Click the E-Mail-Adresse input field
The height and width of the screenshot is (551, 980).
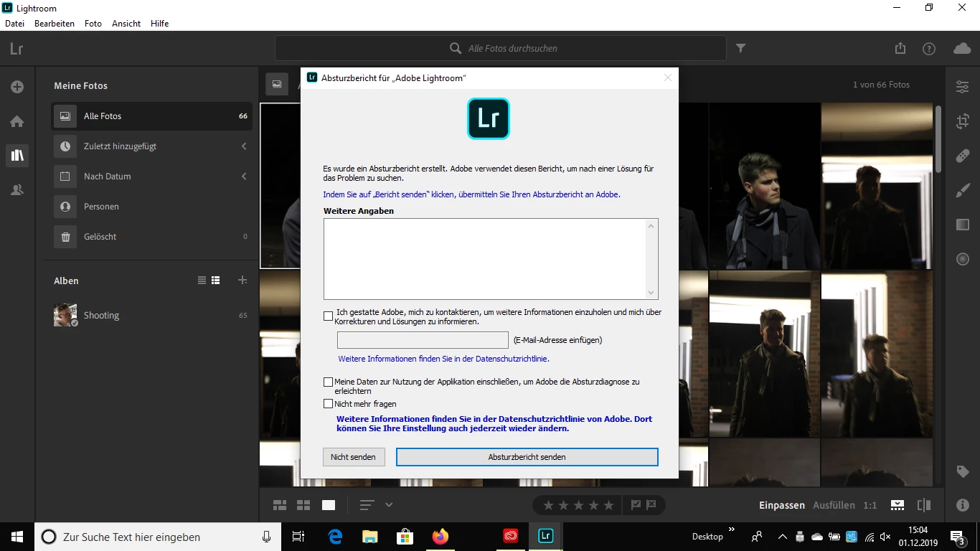click(423, 340)
